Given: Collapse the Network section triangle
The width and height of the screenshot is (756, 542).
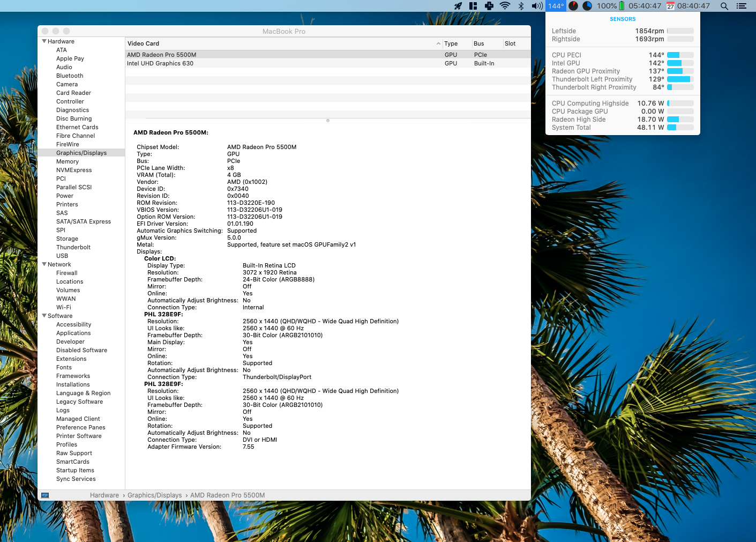Looking at the screenshot, I should tap(44, 264).
